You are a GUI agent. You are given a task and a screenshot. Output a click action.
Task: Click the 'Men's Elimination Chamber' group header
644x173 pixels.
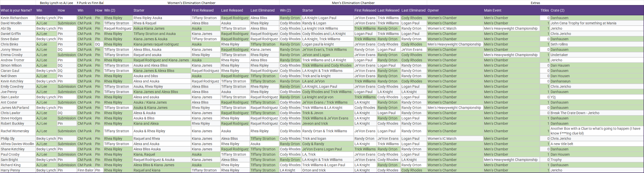tap(353, 3)
